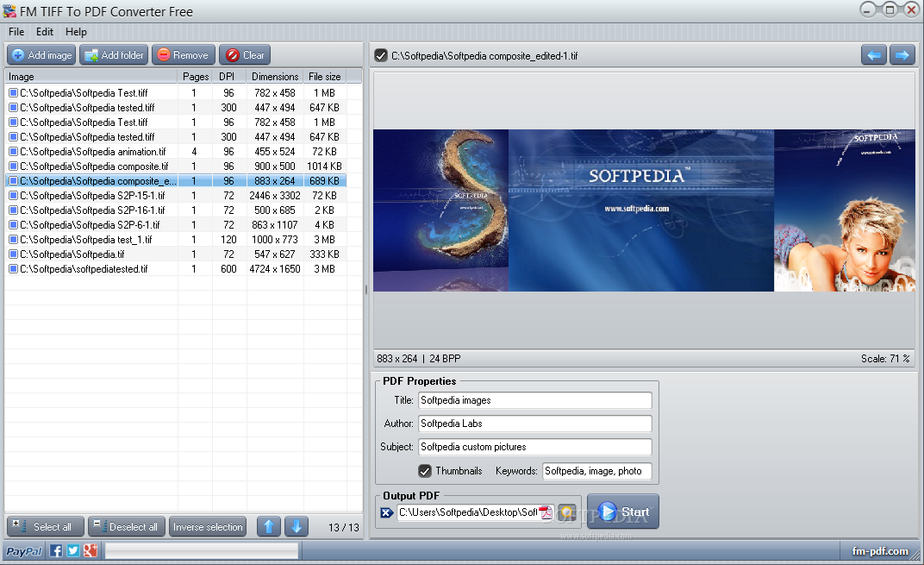Toggle checkbox for Softpedia S2P-15-1.tif

[13, 195]
